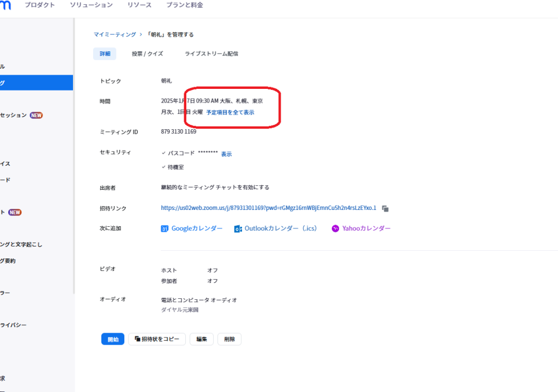Click the Google Calendar icon

point(165,229)
